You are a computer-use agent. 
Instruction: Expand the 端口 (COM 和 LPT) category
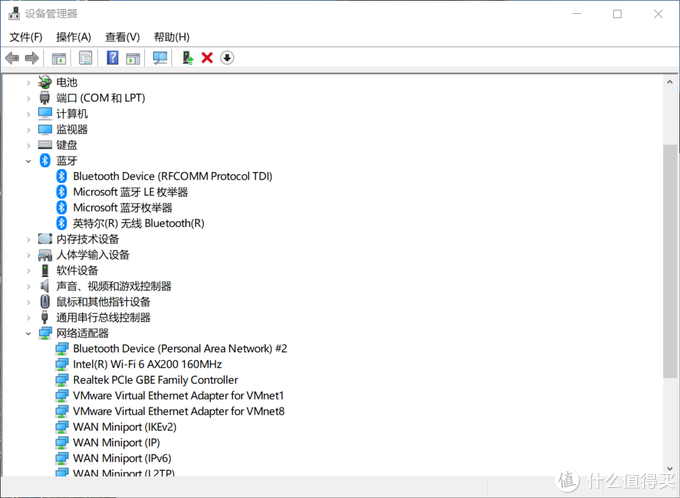point(28,98)
